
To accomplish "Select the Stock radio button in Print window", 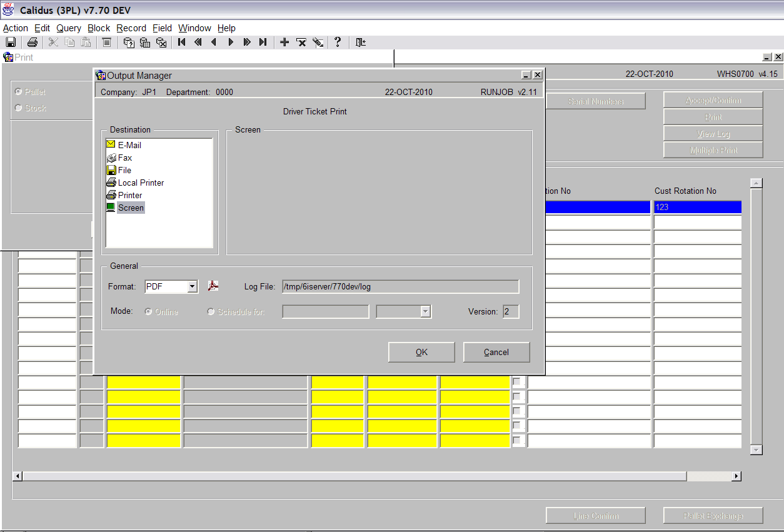I will [18, 108].
